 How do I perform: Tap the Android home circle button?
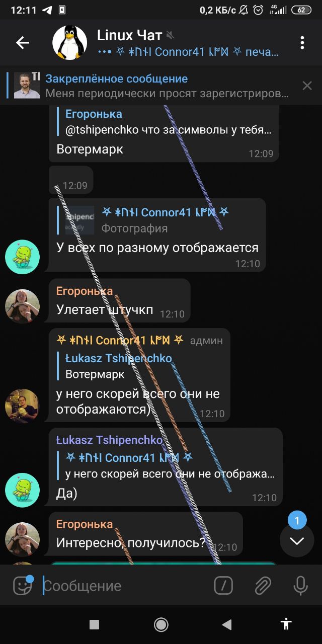(161, 625)
